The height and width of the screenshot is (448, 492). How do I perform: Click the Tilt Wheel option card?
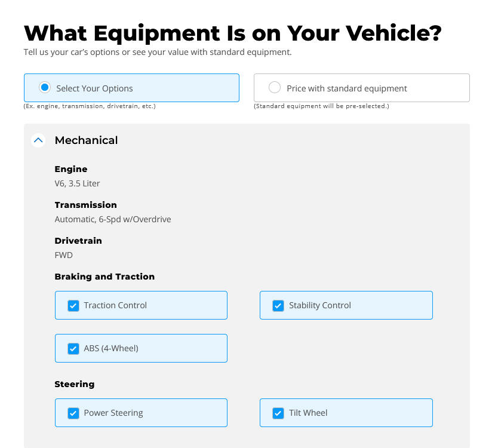(x=346, y=413)
